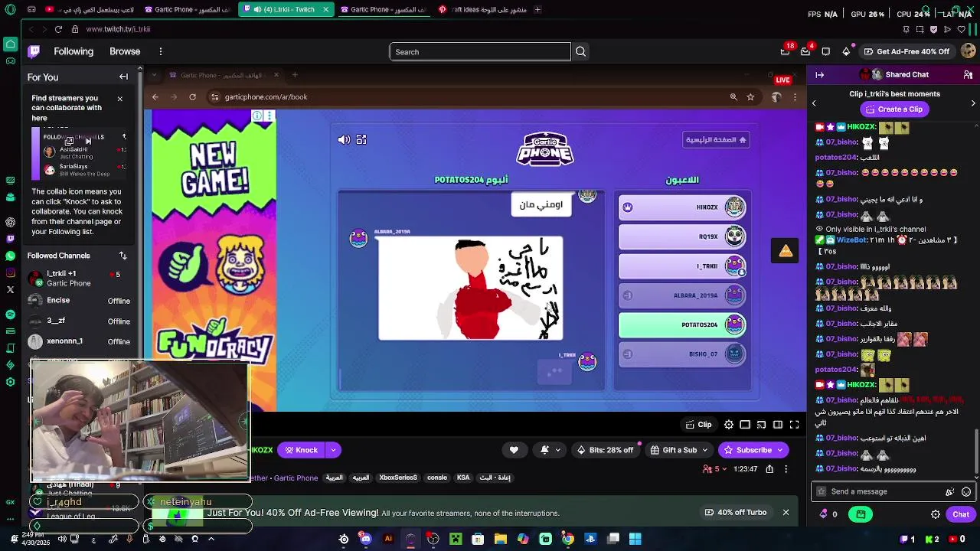Open the Gartic Phone category link
This screenshot has height=551, width=980.
pos(296,478)
